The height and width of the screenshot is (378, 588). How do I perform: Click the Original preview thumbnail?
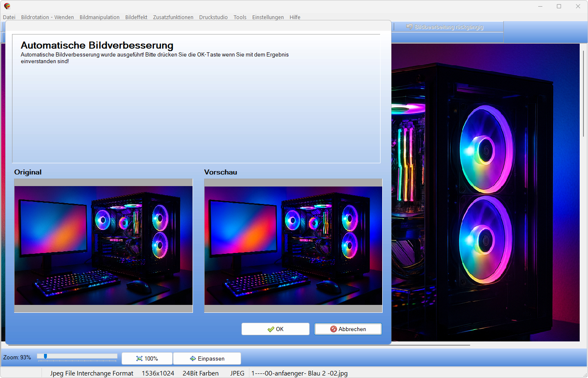[x=103, y=245]
